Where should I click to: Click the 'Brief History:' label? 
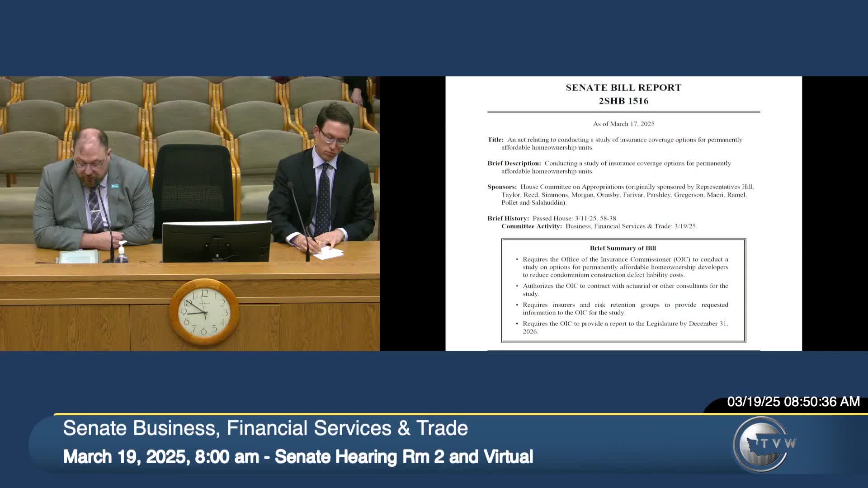(508, 218)
